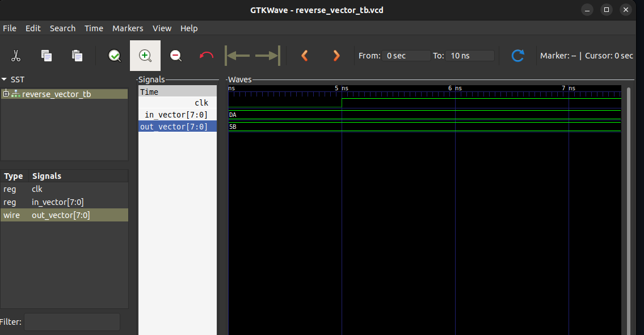This screenshot has width=644, height=335.
Task: Click Find Next Edge arrow
Action: coord(336,55)
